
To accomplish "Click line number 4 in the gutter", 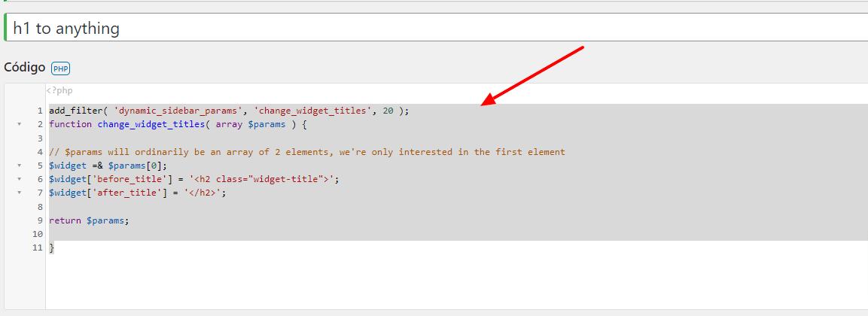I will (40, 152).
